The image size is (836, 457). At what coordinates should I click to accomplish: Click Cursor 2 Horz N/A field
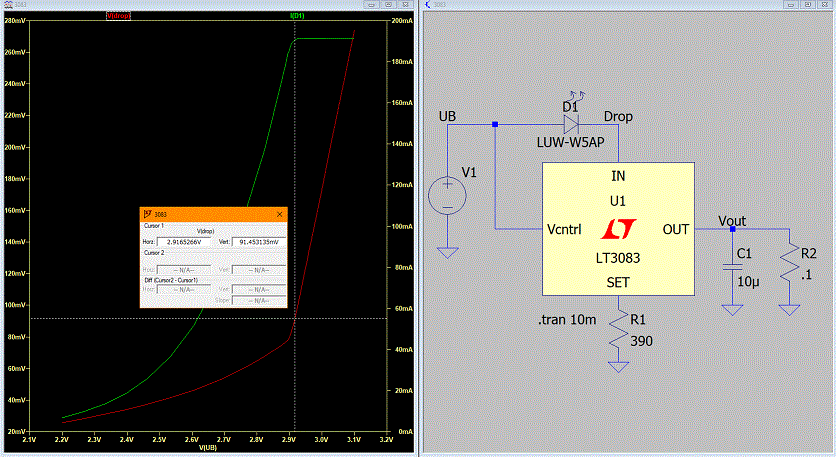click(184, 270)
